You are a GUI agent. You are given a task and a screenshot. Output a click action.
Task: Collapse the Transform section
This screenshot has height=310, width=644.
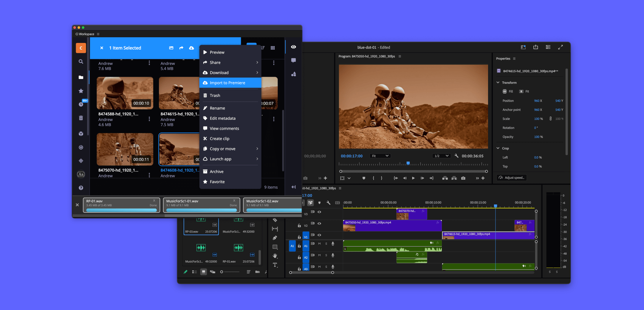pos(498,83)
